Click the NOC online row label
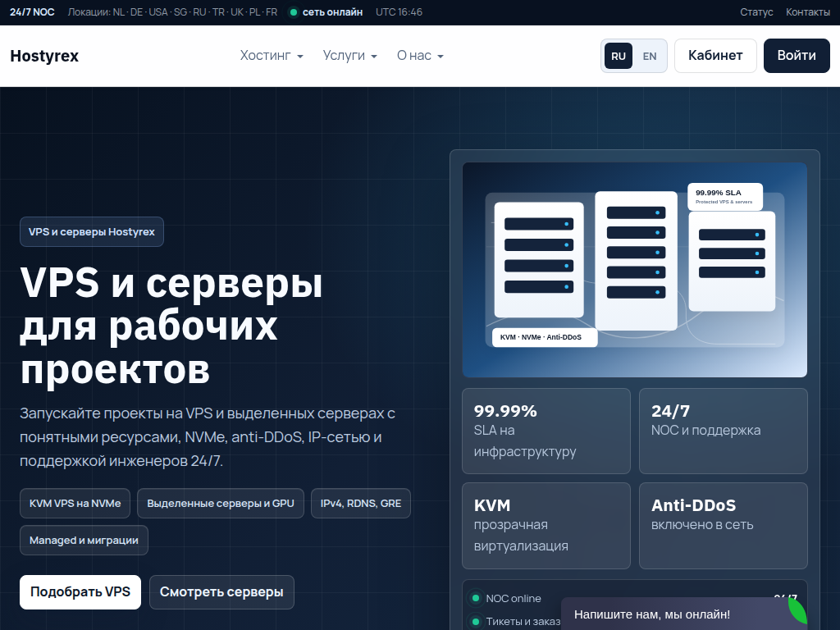 tap(514, 598)
